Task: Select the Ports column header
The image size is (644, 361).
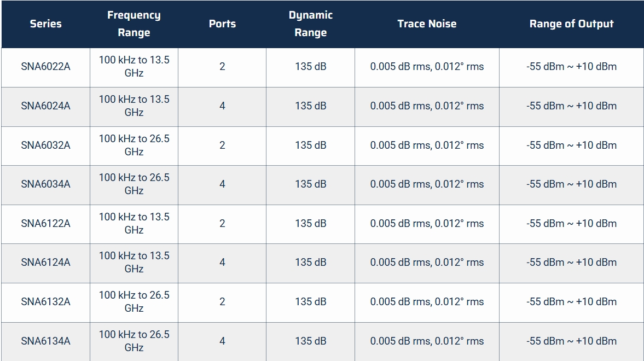Action: (x=222, y=24)
